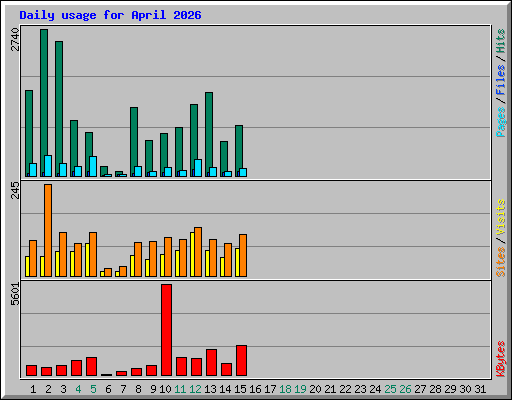Click the green Hits legend label

click(501, 41)
